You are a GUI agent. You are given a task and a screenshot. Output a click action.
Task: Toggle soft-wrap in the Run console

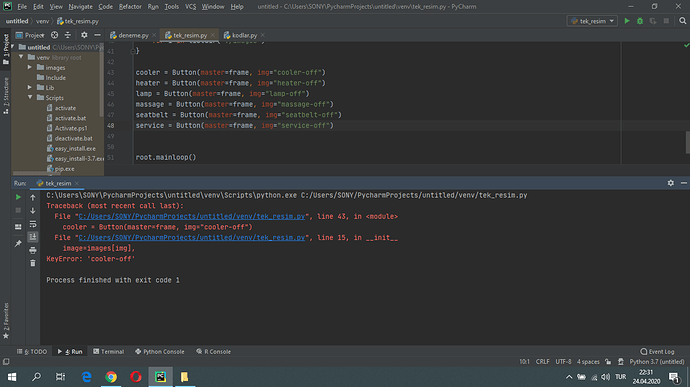tap(33, 224)
